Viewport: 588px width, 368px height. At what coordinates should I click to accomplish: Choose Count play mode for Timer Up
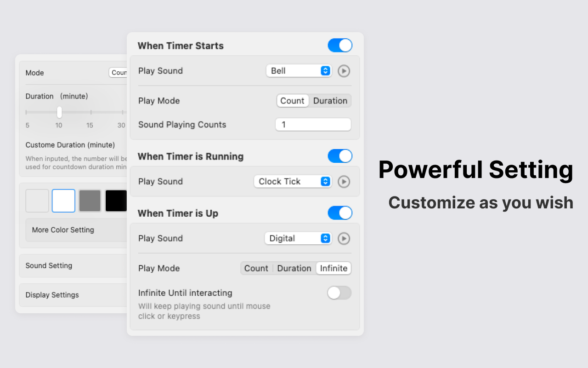[256, 268]
